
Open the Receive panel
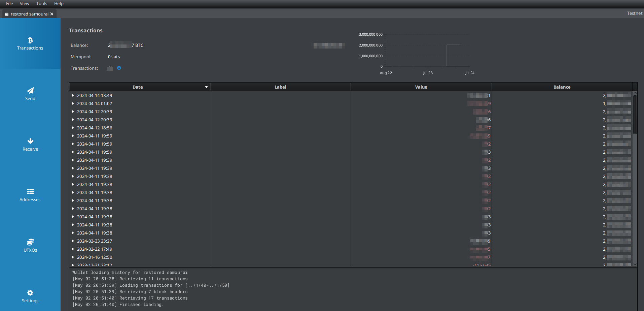click(x=30, y=145)
